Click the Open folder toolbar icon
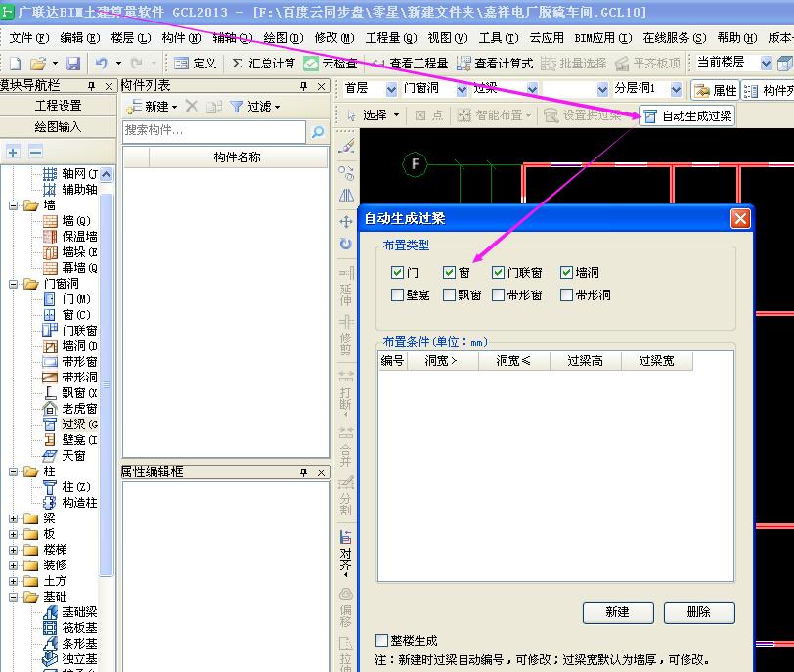Image resolution: width=794 pixels, height=672 pixels. [38, 64]
